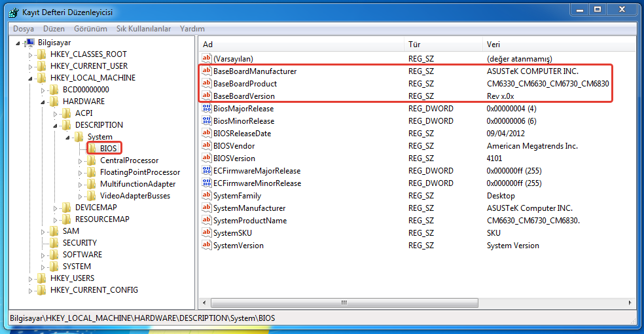
Task: Click the Bilgisayar computer icon in tree
Action: [30, 43]
